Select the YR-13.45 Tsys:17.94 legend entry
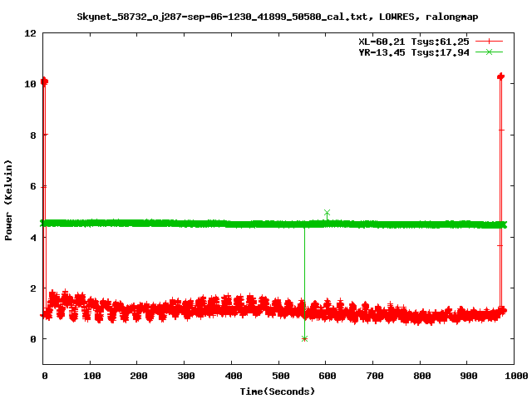This screenshot has height=399, width=532. 414,52
